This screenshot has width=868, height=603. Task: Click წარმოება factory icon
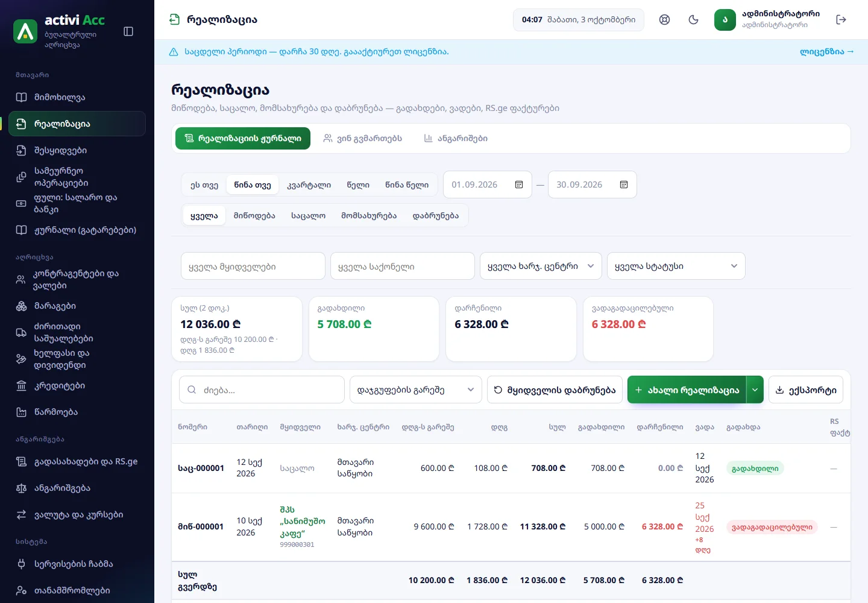(x=21, y=412)
